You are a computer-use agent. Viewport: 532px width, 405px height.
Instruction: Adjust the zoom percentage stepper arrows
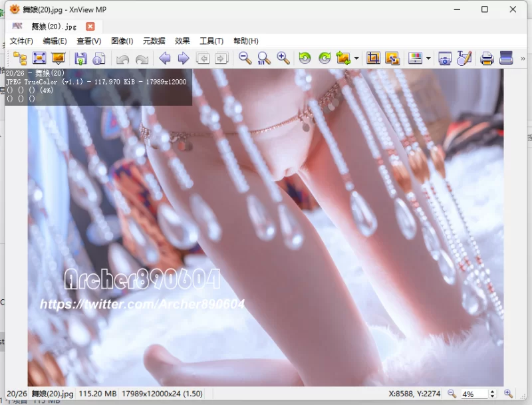(492, 394)
